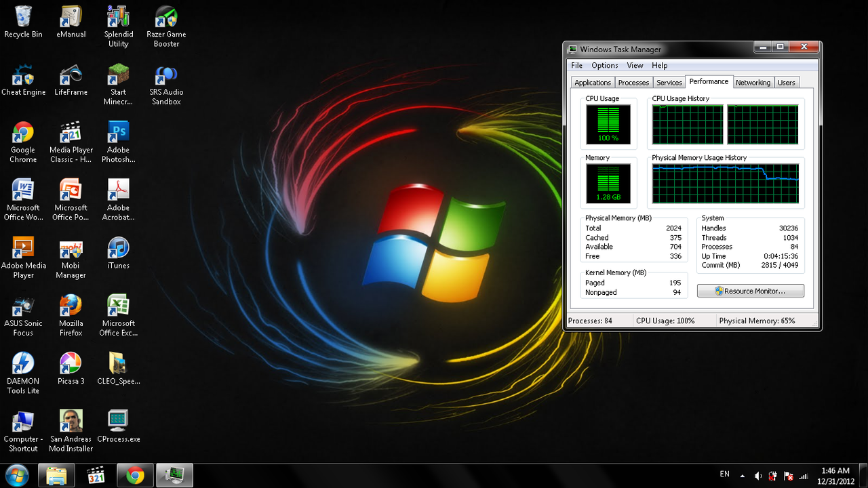
Task: Click the Windows Start button
Action: click(x=17, y=475)
